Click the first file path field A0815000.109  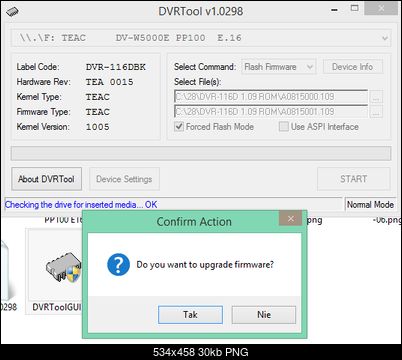point(271,97)
